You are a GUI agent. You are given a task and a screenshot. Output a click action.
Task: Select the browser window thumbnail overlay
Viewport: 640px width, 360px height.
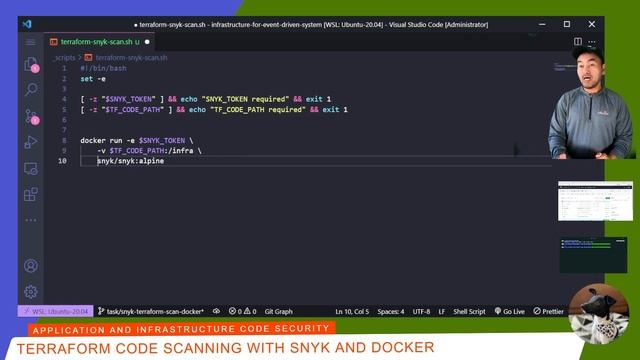tap(595, 201)
